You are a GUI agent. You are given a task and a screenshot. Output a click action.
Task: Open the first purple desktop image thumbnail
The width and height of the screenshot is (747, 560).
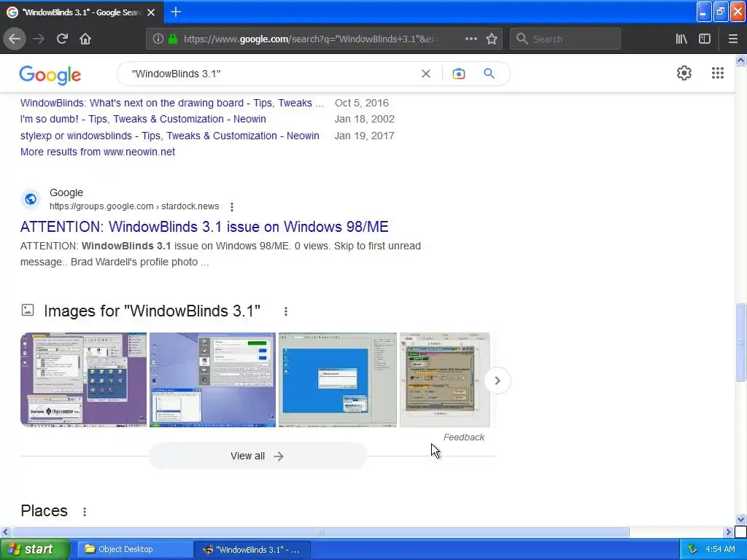click(83, 380)
